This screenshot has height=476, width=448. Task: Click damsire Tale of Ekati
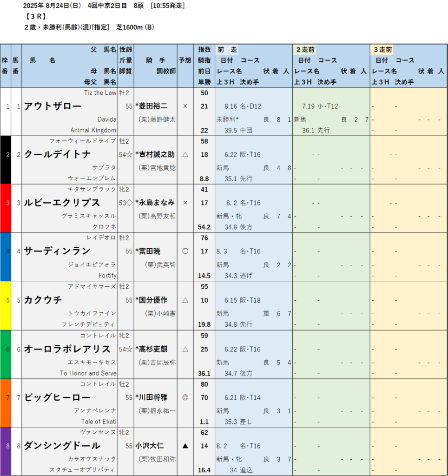tap(99, 422)
